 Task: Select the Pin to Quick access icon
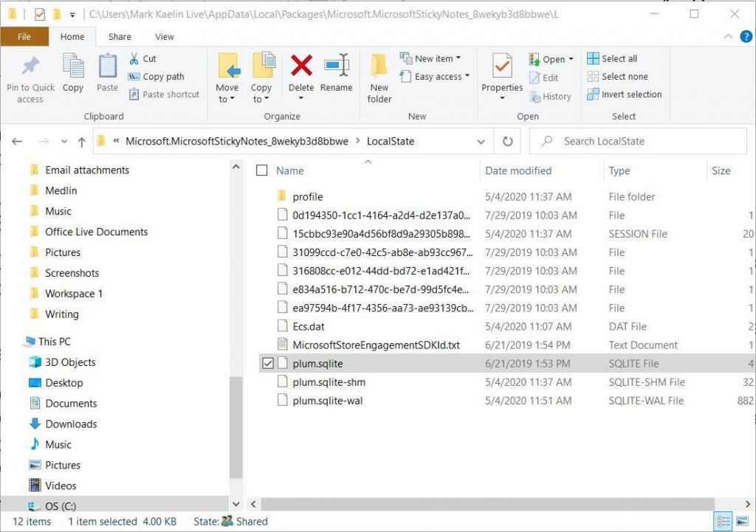pyautogui.click(x=30, y=77)
